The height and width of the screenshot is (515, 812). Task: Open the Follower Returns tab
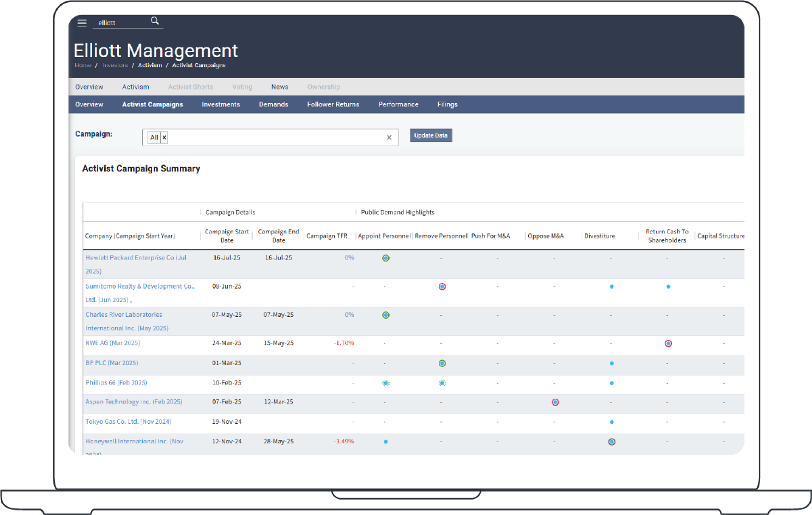[x=333, y=104]
